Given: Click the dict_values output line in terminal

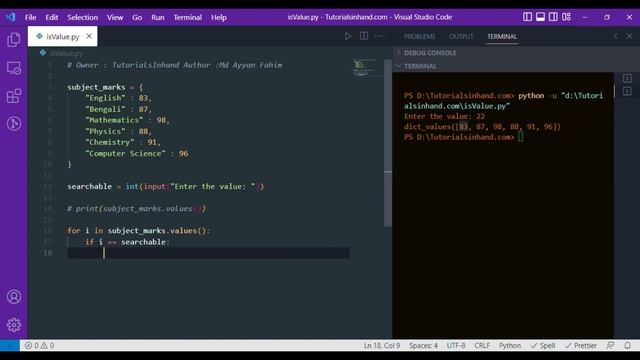Looking at the screenshot, I should [482, 127].
